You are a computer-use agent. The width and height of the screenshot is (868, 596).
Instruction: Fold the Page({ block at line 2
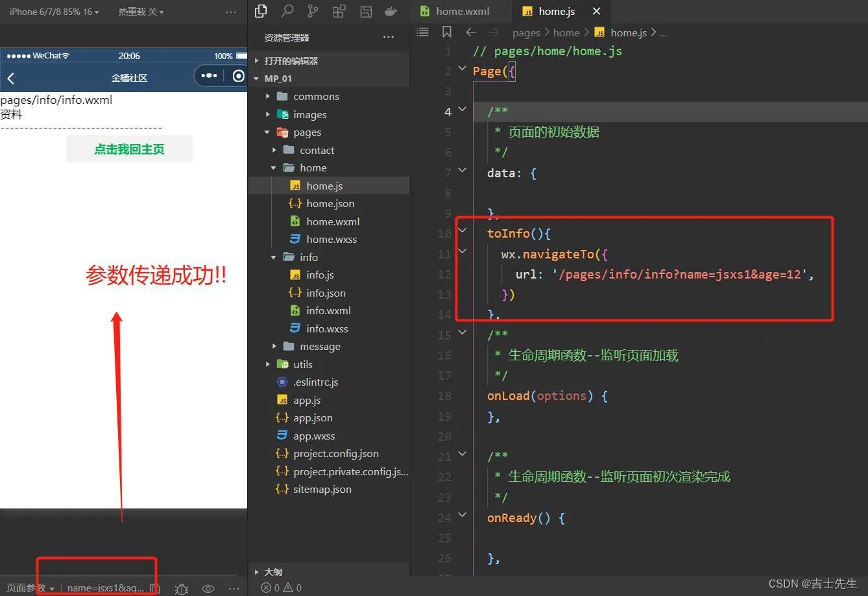tap(462, 68)
